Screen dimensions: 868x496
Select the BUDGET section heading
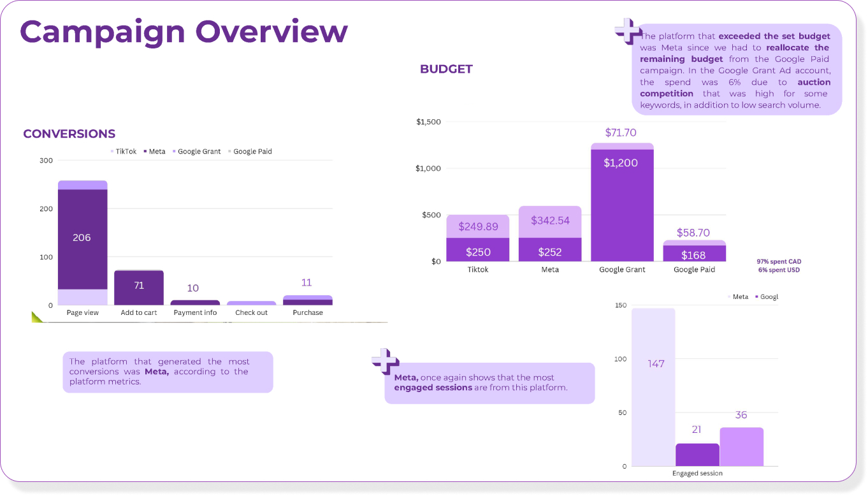446,69
